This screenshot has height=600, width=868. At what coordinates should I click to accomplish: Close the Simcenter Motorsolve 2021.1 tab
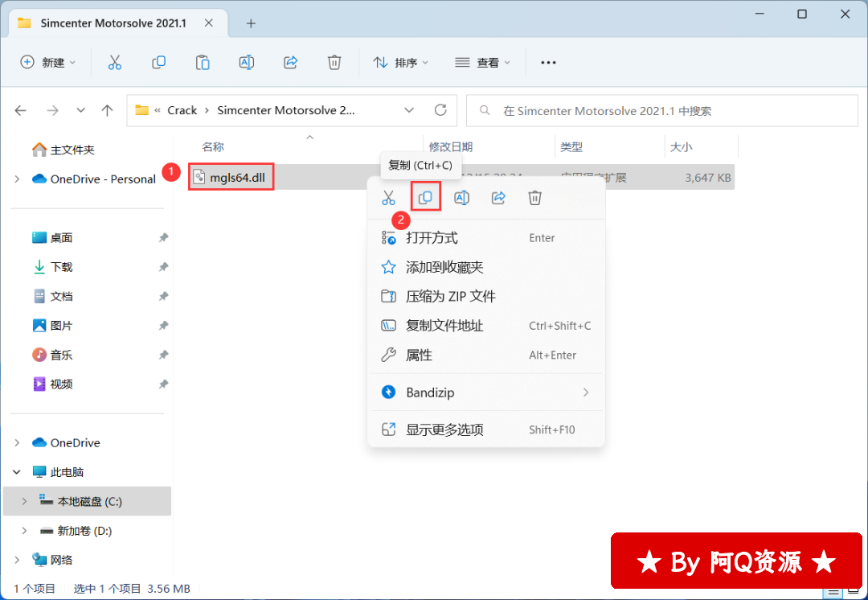[209, 23]
